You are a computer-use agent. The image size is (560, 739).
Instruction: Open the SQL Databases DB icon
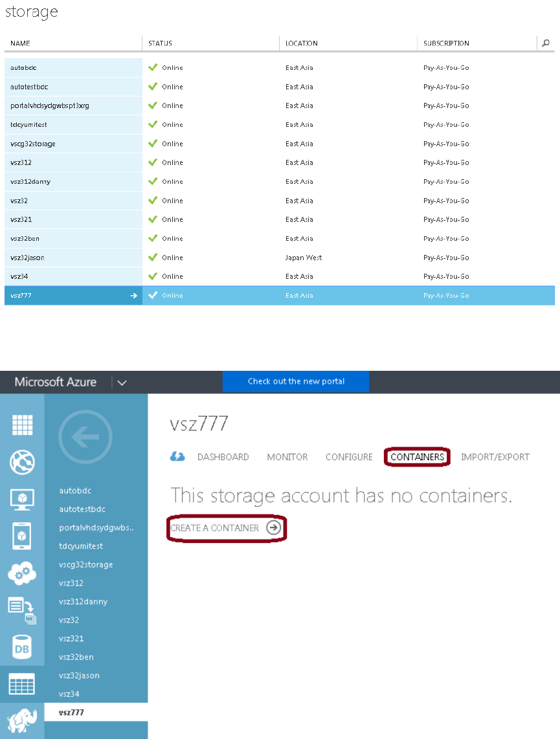[x=22, y=647]
